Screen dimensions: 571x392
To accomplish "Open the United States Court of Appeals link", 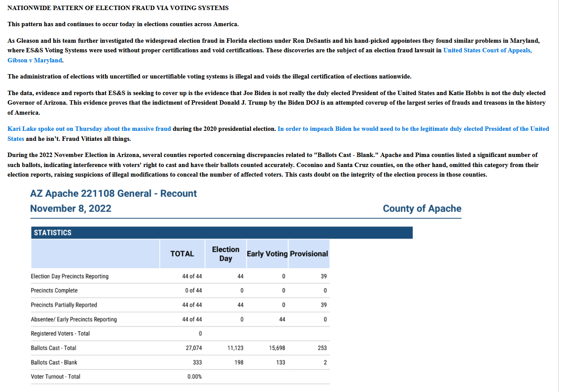I will coord(487,50).
